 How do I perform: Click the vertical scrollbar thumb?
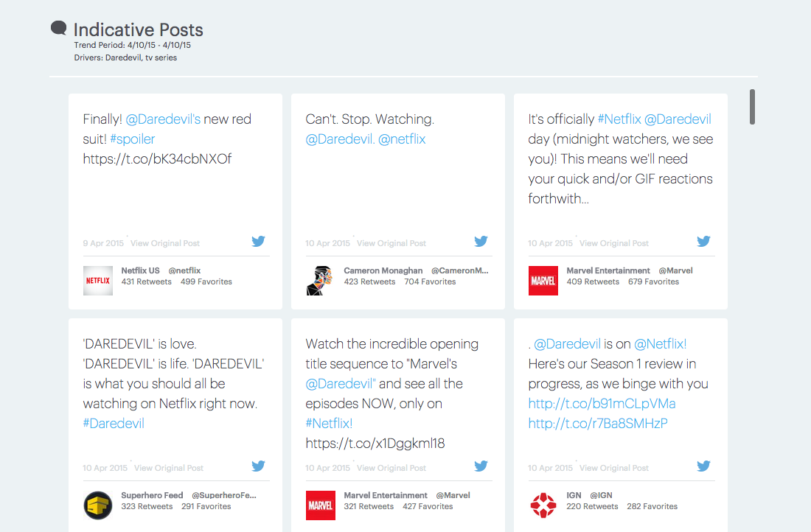pyautogui.click(x=753, y=107)
